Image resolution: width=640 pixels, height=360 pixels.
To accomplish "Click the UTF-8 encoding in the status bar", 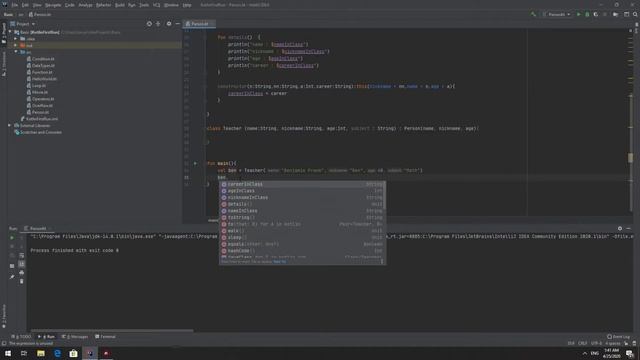I will click(x=596, y=343).
